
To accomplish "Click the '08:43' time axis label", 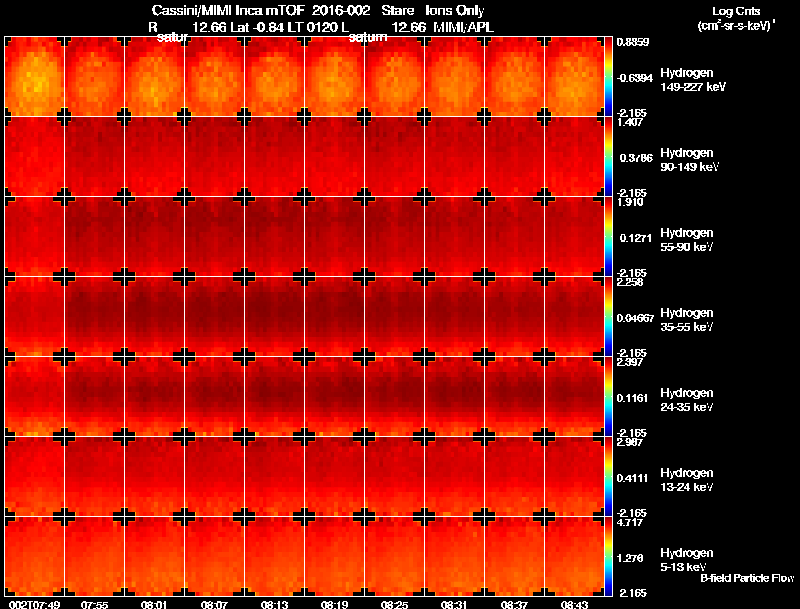I will point(574,604).
